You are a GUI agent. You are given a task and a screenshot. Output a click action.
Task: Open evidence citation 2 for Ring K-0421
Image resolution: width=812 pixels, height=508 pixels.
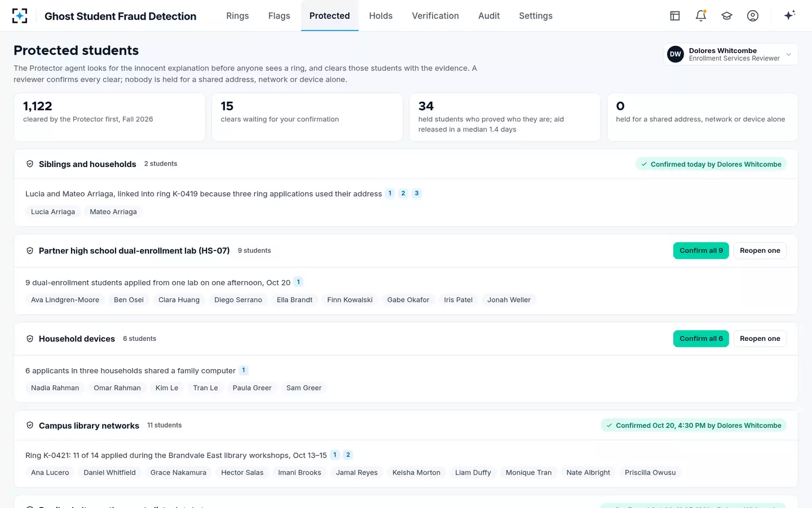coord(348,454)
